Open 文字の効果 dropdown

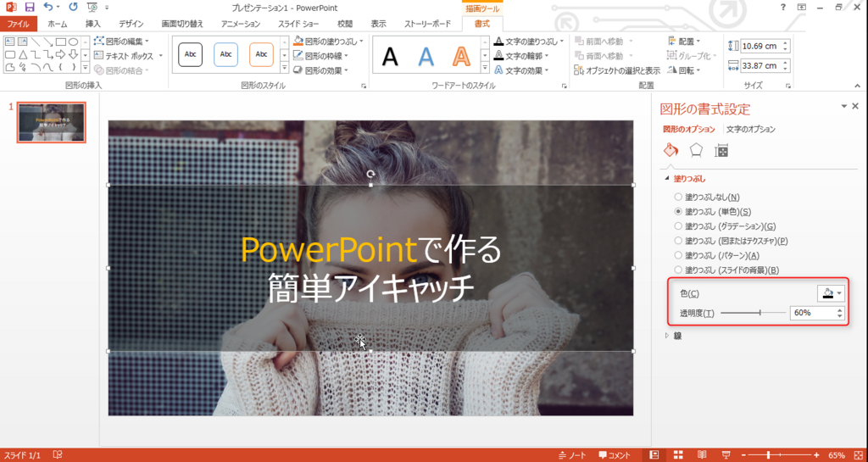pyautogui.click(x=547, y=70)
